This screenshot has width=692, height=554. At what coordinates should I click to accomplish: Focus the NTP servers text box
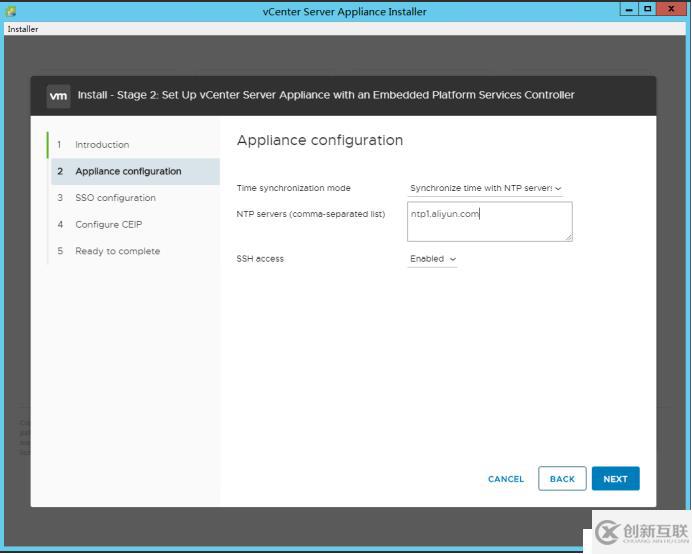pos(489,222)
